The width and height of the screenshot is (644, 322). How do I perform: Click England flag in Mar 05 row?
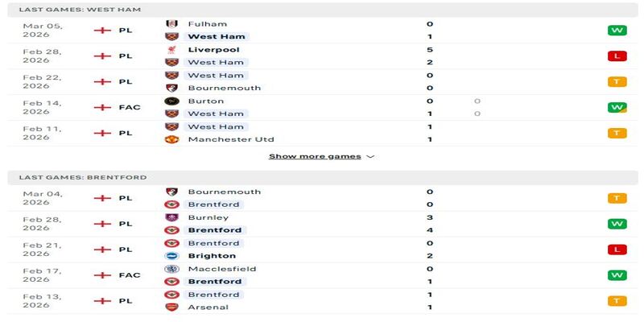pyautogui.click(x=101, y=31)
